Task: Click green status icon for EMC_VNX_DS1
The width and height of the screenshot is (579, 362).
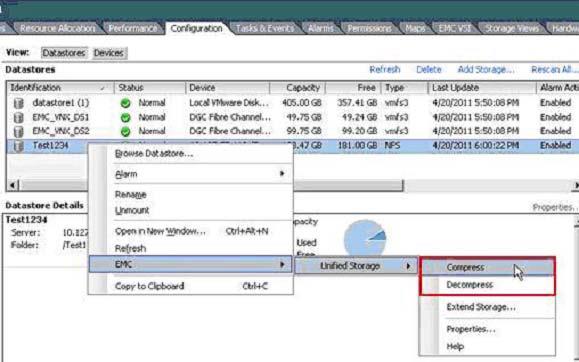Action: (126, 117)
